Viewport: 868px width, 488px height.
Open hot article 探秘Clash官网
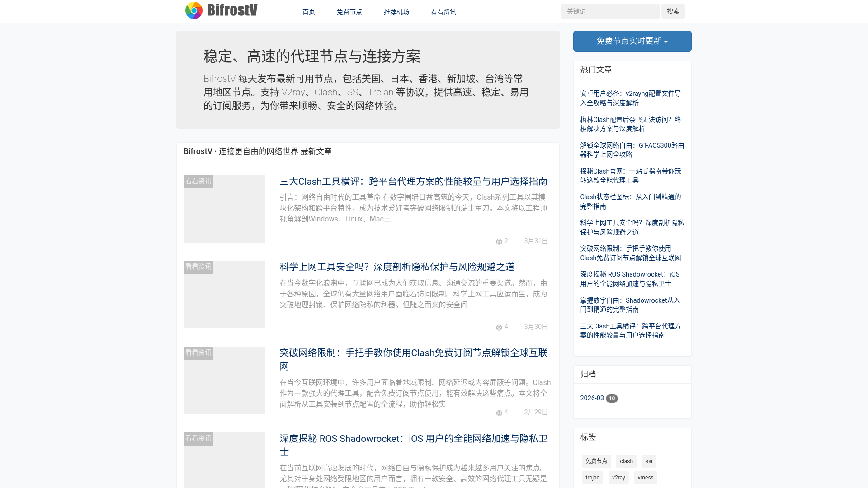[630, 176]
